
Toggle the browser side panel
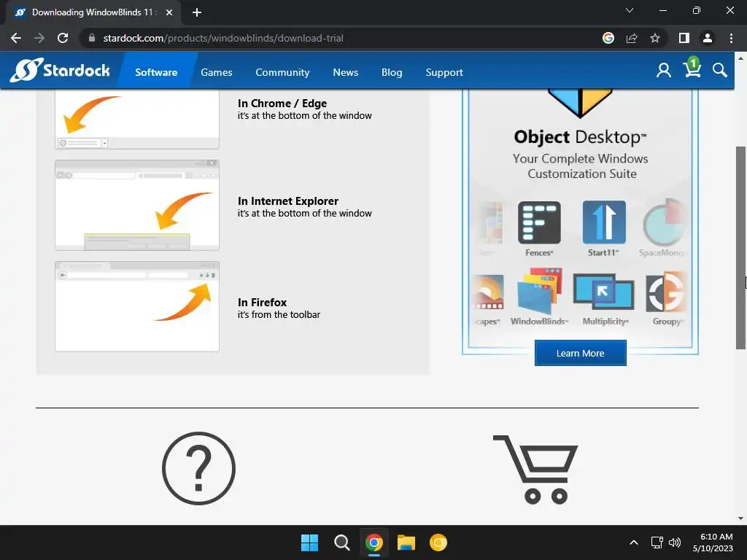[684, 38]
